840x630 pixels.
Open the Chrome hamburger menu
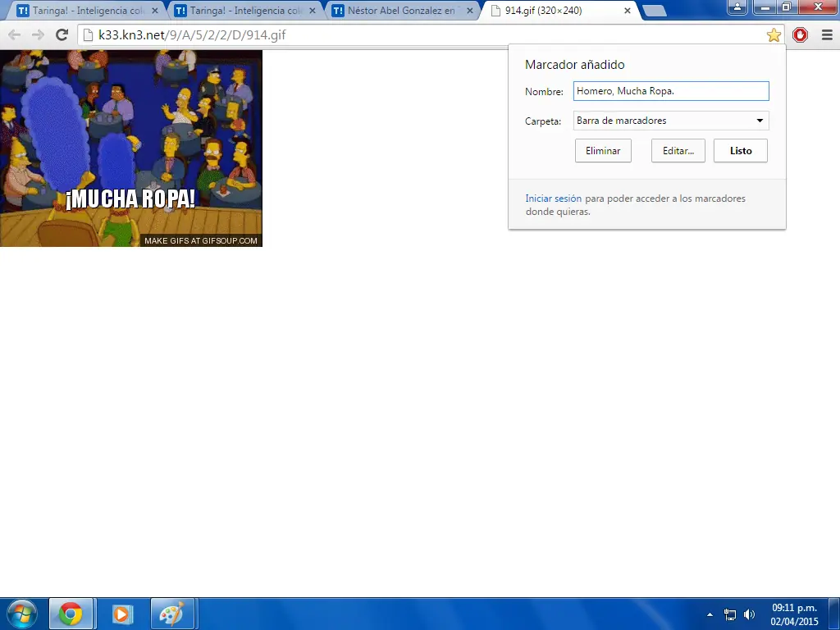[827, 35]
